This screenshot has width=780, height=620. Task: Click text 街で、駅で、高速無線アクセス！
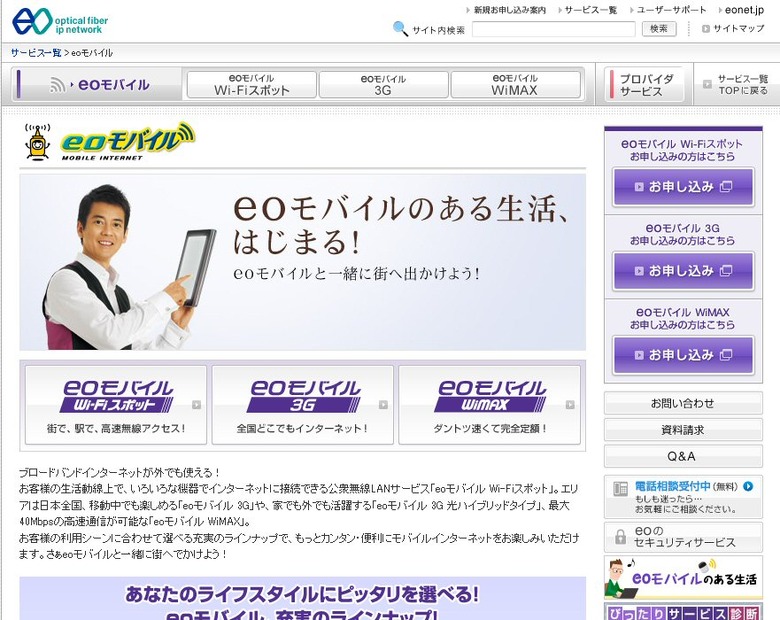(116, 428)
